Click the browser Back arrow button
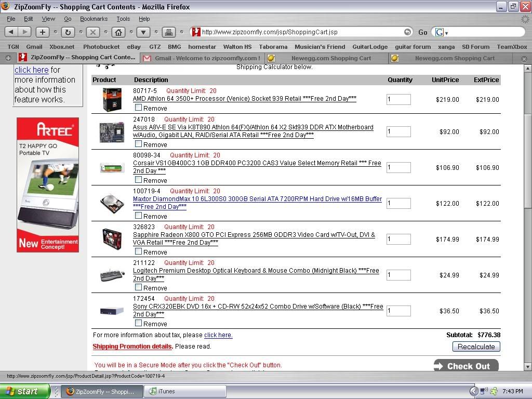Image resolution: width=532 pixels, height=399 pixels. (x=11, y=32)
